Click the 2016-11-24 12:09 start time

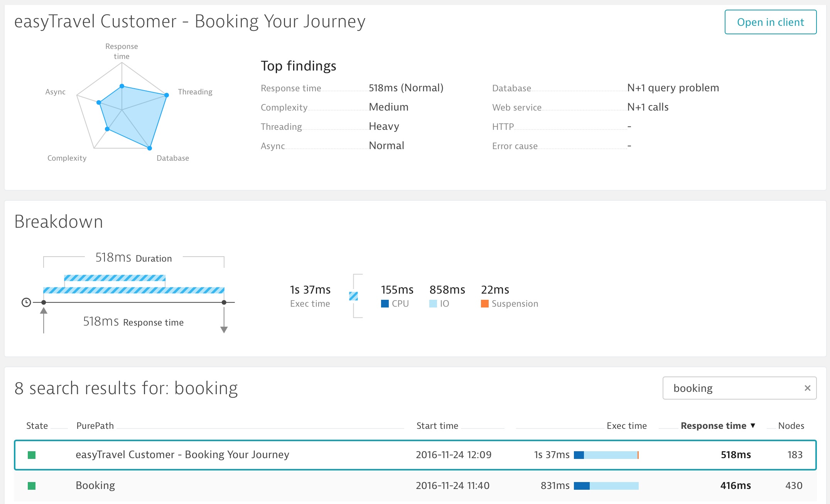tap(454, 455)
